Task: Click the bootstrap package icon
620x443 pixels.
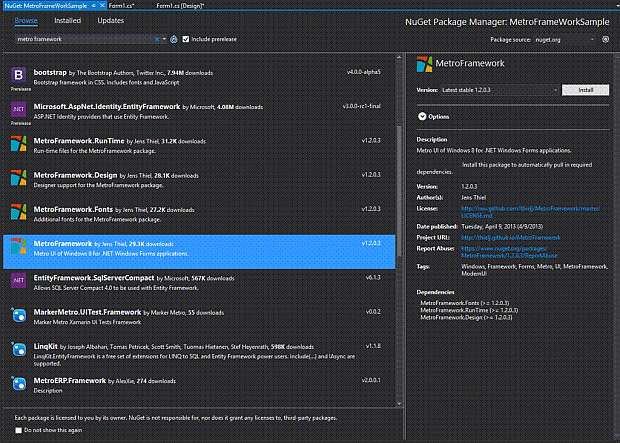Action: (19, 74)
